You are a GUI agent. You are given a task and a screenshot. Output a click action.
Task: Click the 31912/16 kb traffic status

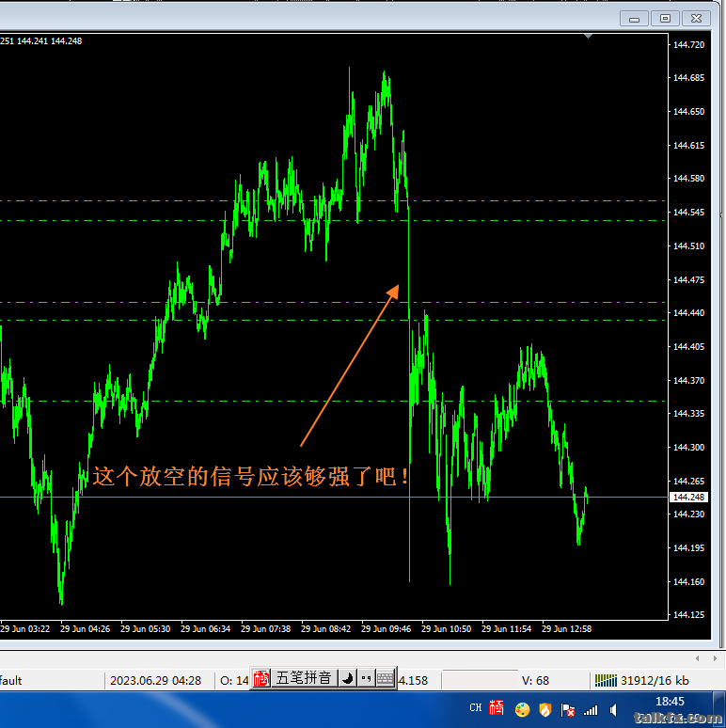point(655,681)
